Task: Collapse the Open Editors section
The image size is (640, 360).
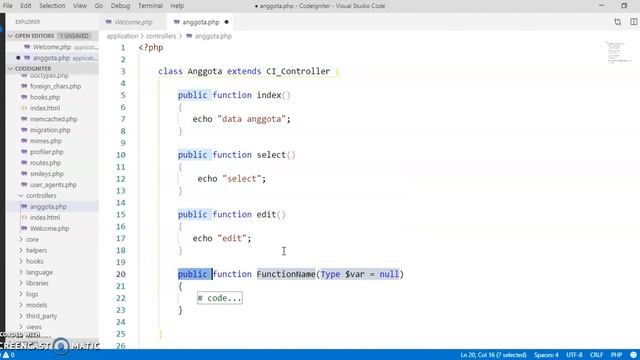Action: [52, 36]
